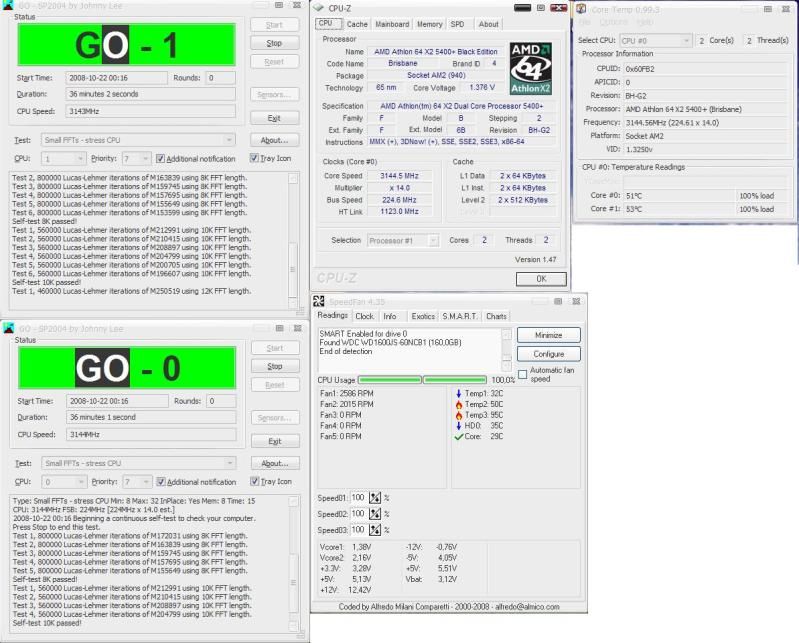This screenshot has width=799, height=643.
Task: Click the CPU-Z title bar icon
Action: point(318,8)
